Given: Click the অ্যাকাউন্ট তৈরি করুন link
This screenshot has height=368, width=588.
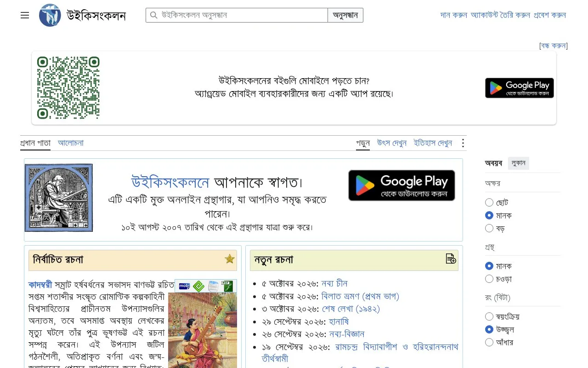Looking at the screenshot, I should pos(500,15).
